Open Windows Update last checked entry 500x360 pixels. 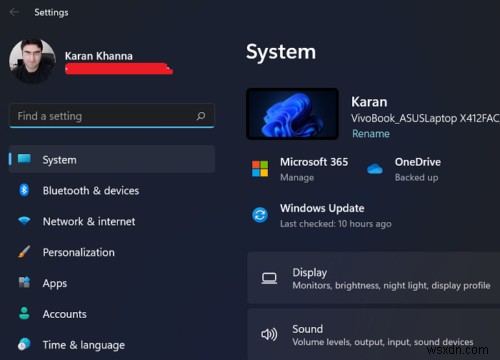coord(322,215)
